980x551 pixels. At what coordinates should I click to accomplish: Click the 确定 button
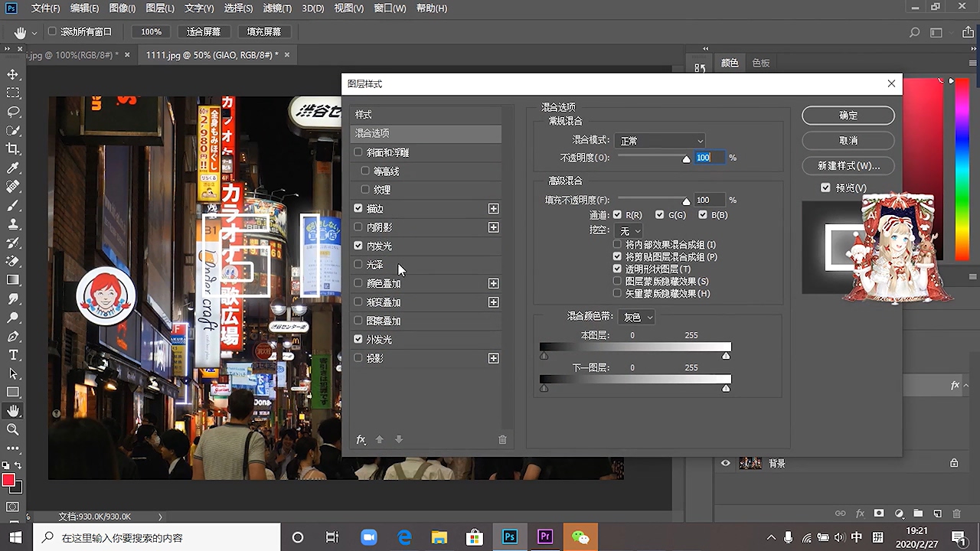point(848,116)
